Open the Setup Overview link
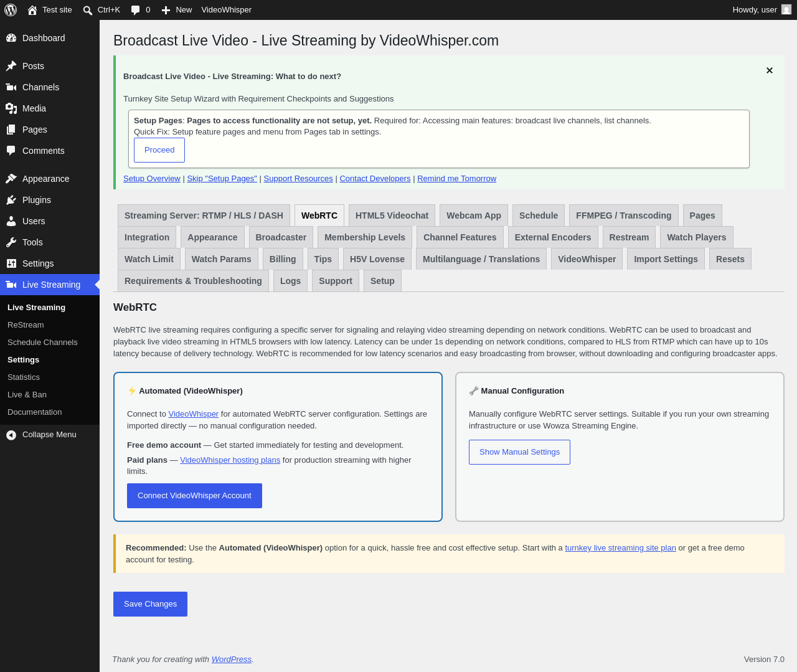797x672 pixels. pyautogui.click(x=152, y=179)
